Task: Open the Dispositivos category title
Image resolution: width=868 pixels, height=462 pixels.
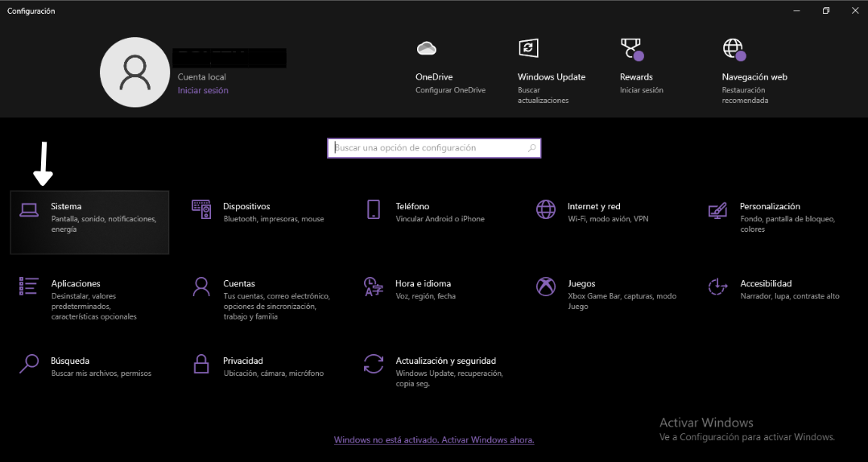Action: pos(246,206)
